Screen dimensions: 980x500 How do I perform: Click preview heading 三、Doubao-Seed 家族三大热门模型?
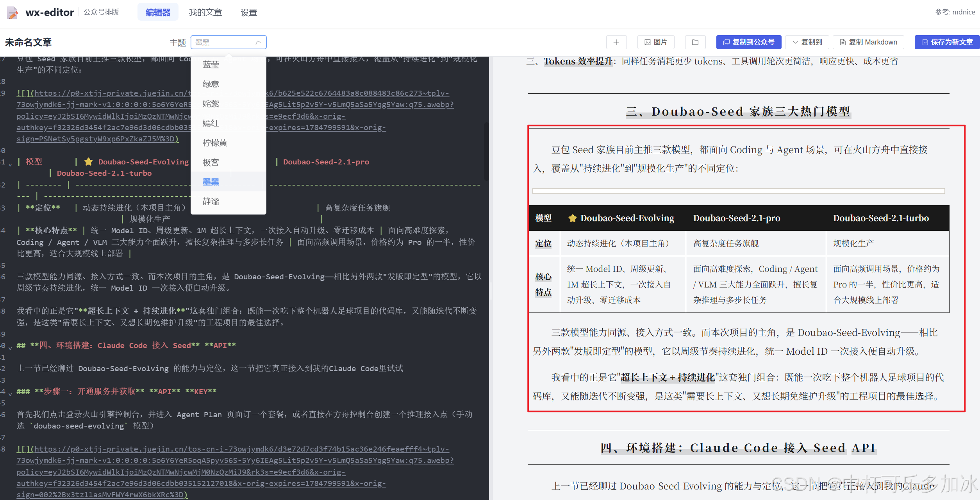(x=738, y=112)
